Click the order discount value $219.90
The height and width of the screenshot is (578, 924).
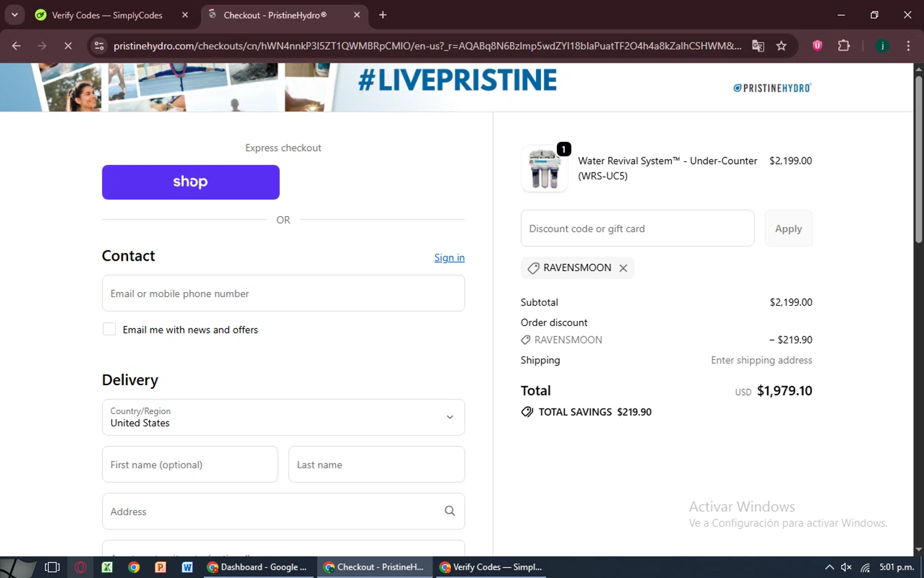pos(790,340)
